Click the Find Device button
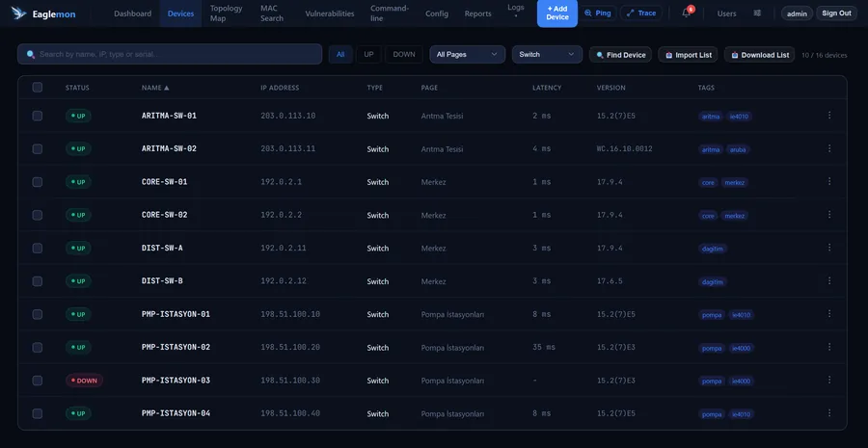 point(620,55)
